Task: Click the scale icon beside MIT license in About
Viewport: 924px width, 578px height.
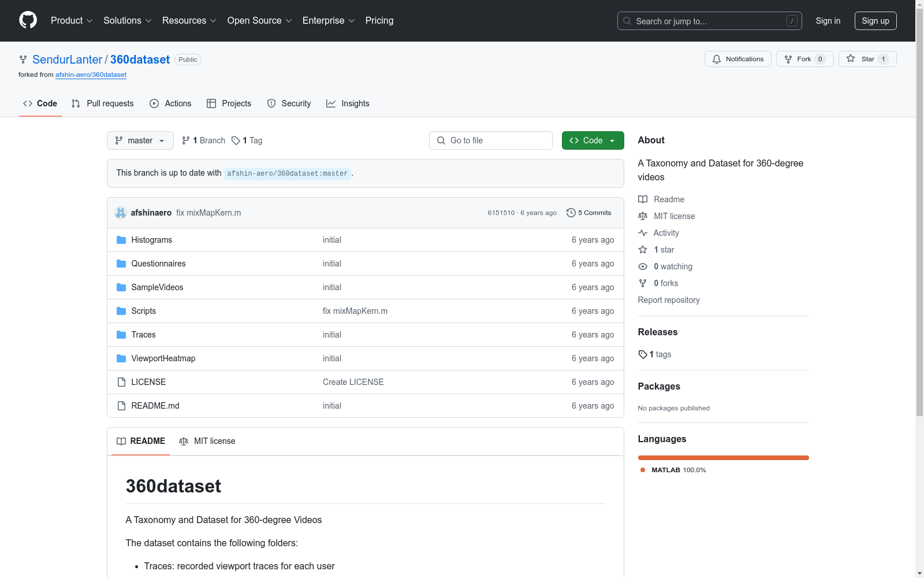Action: [643, 216]
